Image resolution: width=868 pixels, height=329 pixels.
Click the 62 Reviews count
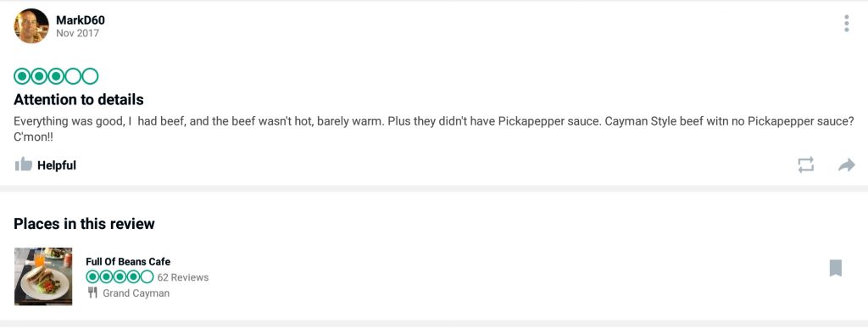(x=183, y=277)
